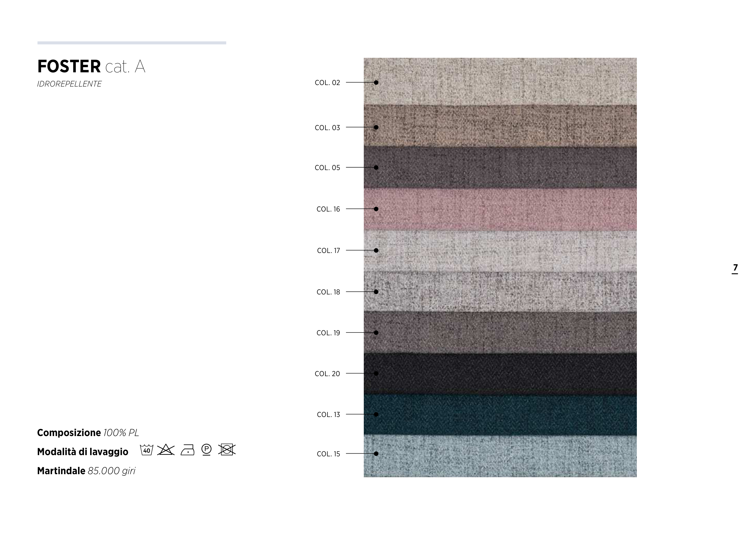Click the COL. 16 marker dot
This screenshot has width=756, height=535.
click(x=376, y=209)
